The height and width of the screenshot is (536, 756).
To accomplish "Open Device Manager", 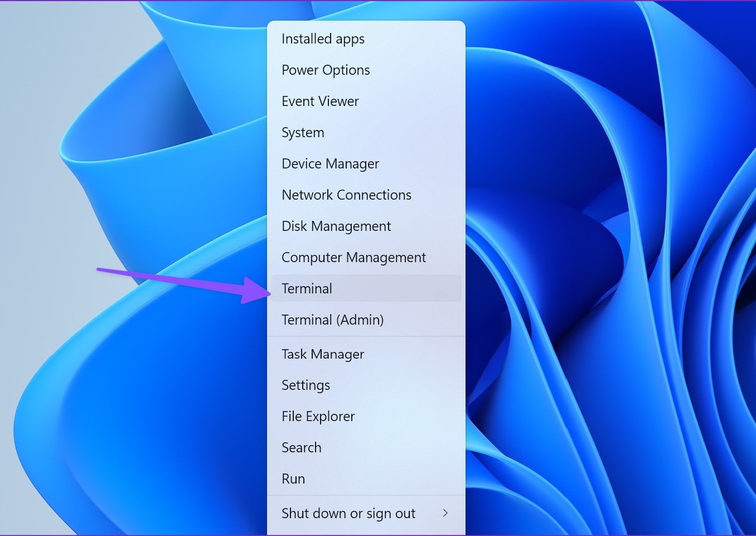I will 330,163.
